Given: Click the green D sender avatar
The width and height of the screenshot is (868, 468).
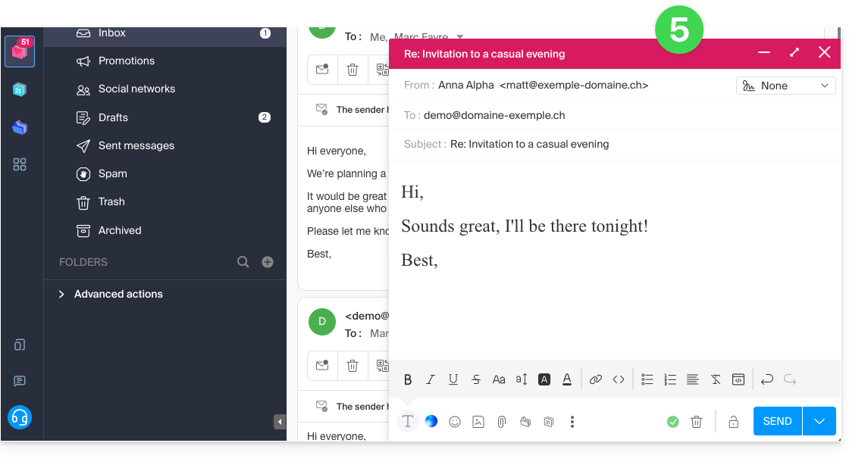Looking at the screenshot, I should point(322,321).
